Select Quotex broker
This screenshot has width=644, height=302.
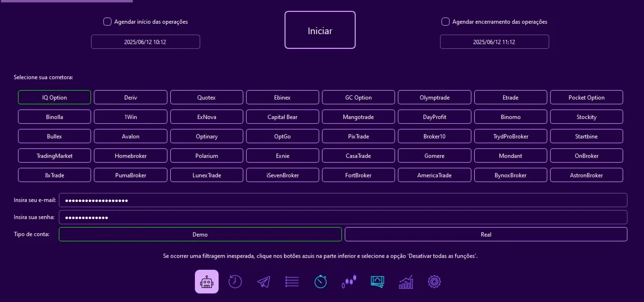pos(207,97)
